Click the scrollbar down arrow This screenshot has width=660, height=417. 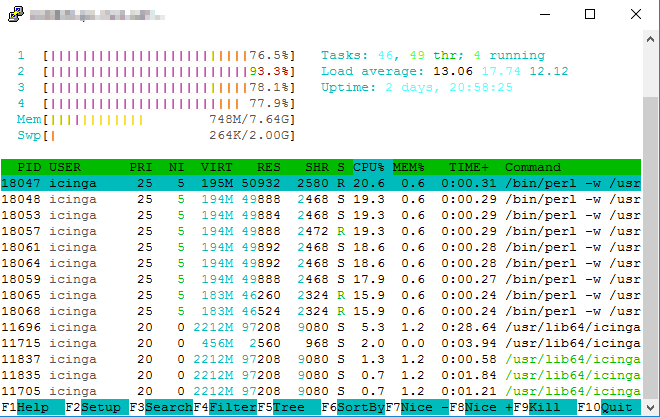click(651, 408)
